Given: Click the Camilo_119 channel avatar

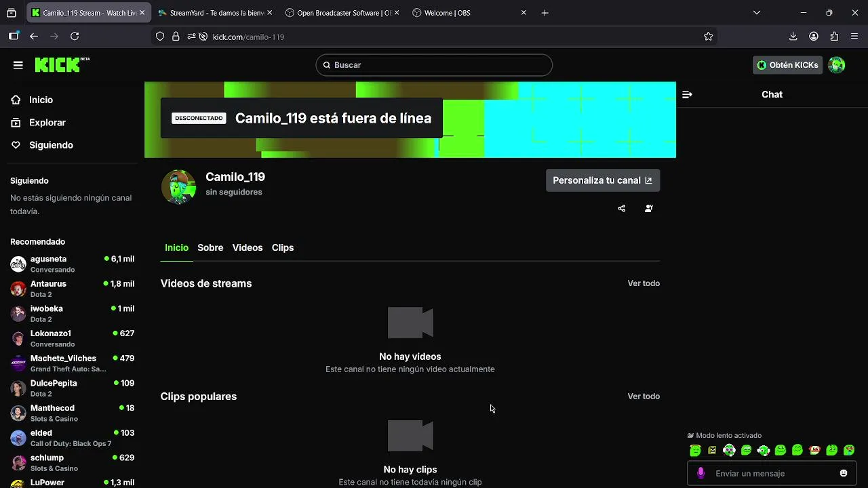Looking at the screenshot, I should (x=178, y=187).
